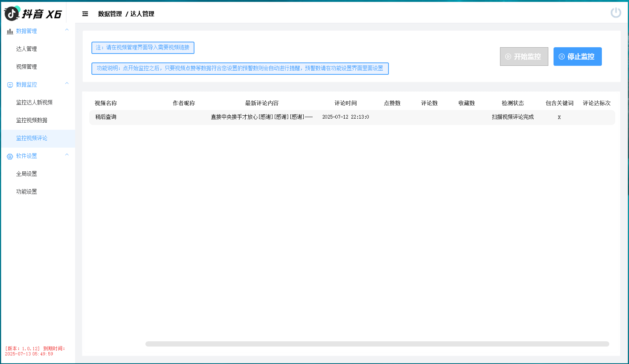The width and height of the screenshot is (629, 364).
Task: Click the 功能说明 description box
Action: coord(240,68)
